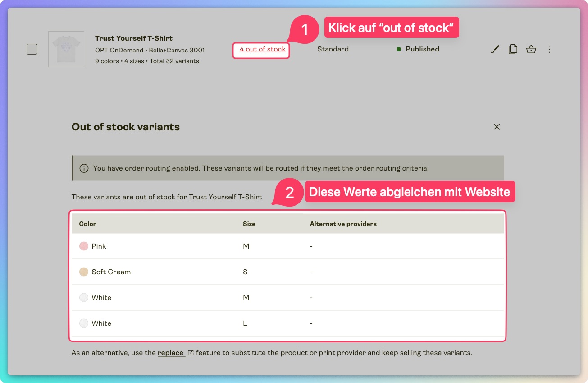Image resolution: width=588 pixels, height=383 pixels.
Task: Click the White swatch in size L row
Action: coord(84,323)
